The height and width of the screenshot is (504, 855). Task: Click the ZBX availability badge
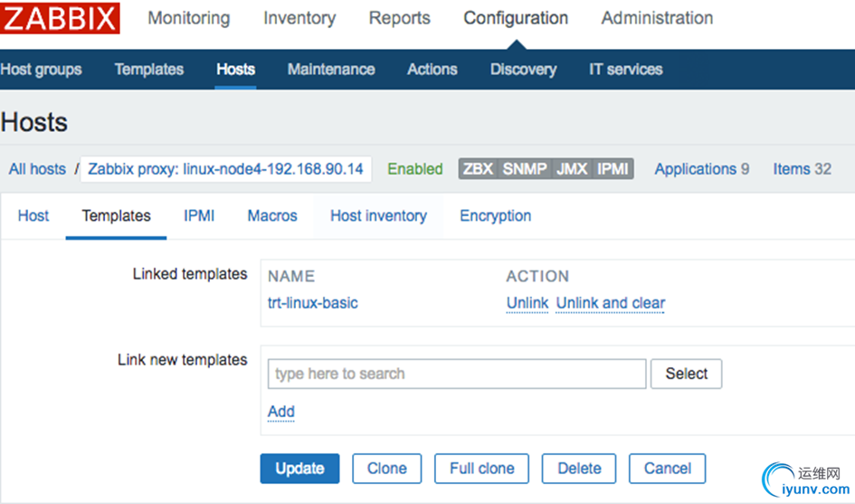(x=478, y=168)
